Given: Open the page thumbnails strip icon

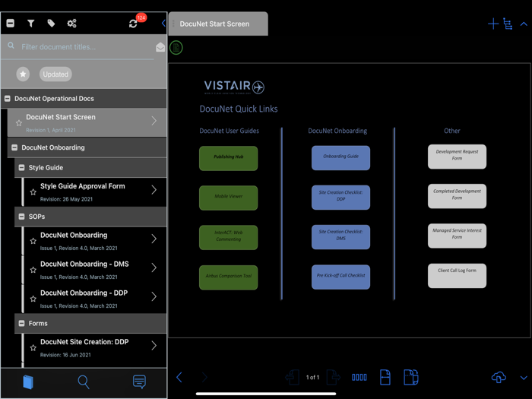Looking at the screenshot, I should pos(359,377).
